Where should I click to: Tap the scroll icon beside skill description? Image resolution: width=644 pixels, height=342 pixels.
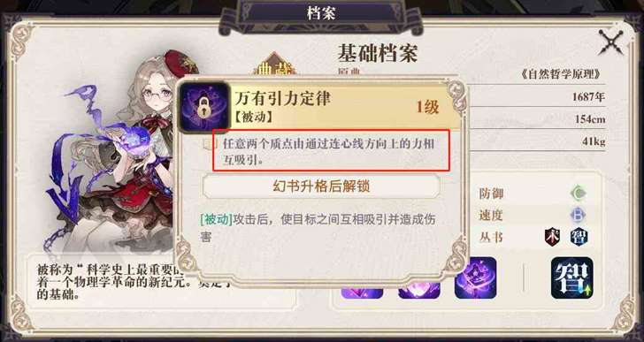click(x=209, y=144)
